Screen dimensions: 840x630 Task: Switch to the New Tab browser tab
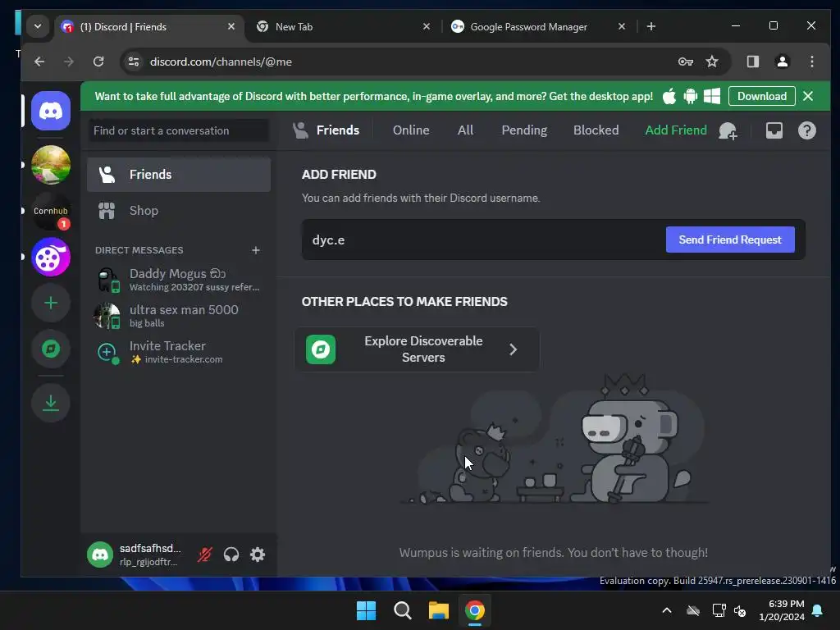click(x=343, y=27)
